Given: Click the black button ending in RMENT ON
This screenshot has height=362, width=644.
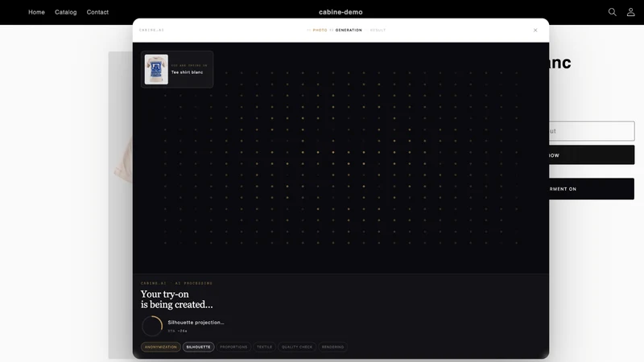Looking at the screenshot, I should 592,189.
